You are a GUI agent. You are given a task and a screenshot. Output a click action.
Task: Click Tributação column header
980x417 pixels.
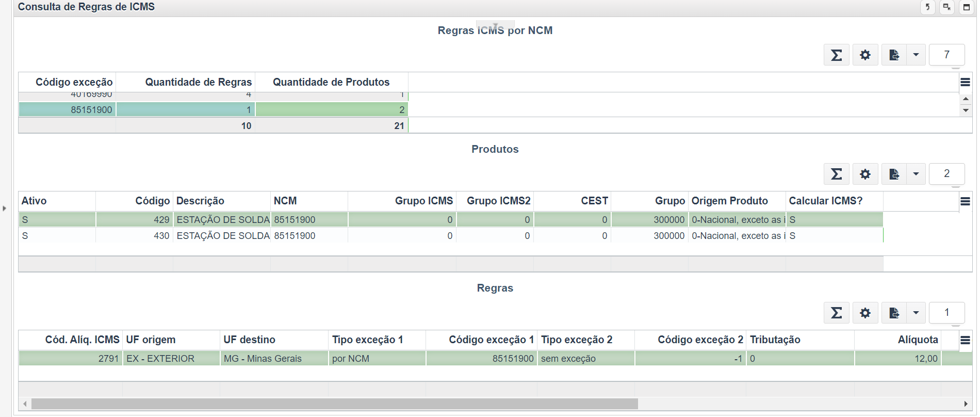pos(801,340)
